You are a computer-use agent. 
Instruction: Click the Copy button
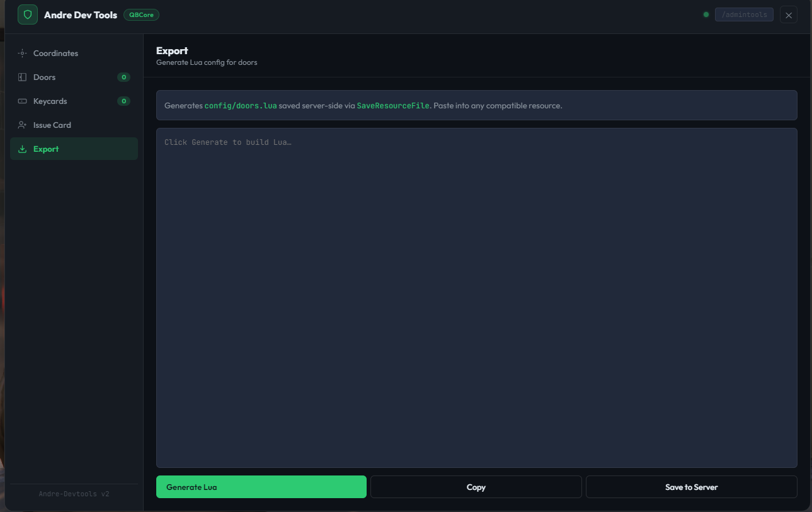(x=476, y=487)
